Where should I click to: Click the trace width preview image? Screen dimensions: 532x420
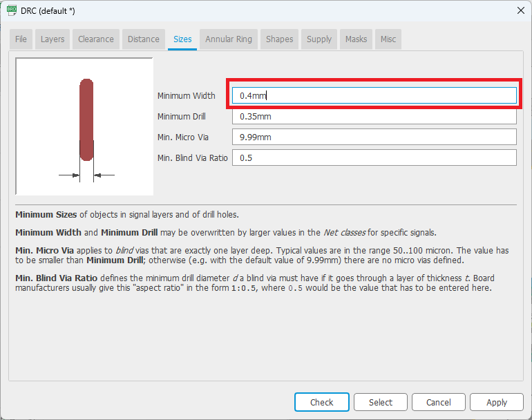[x=84, y=126]
